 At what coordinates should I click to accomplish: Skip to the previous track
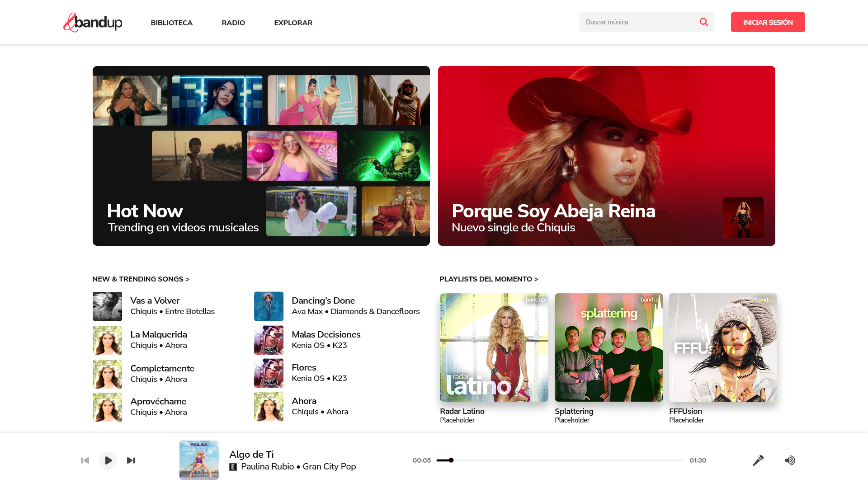85,460
